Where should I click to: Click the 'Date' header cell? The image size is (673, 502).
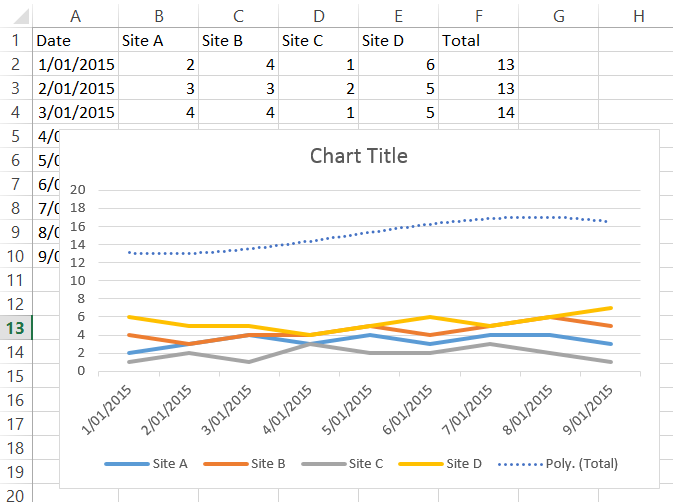[76, 40]
